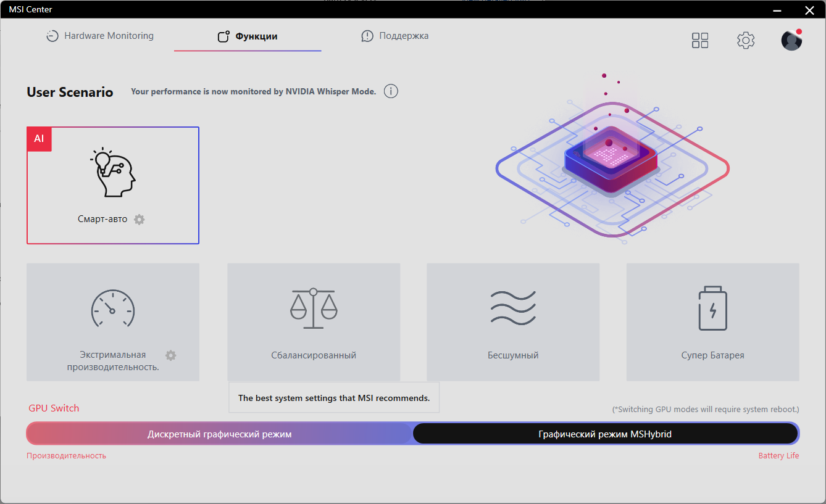The width and height of the screenshot is (826, 504).
Task: Click the red AI badge
Action: click(39, 139)
